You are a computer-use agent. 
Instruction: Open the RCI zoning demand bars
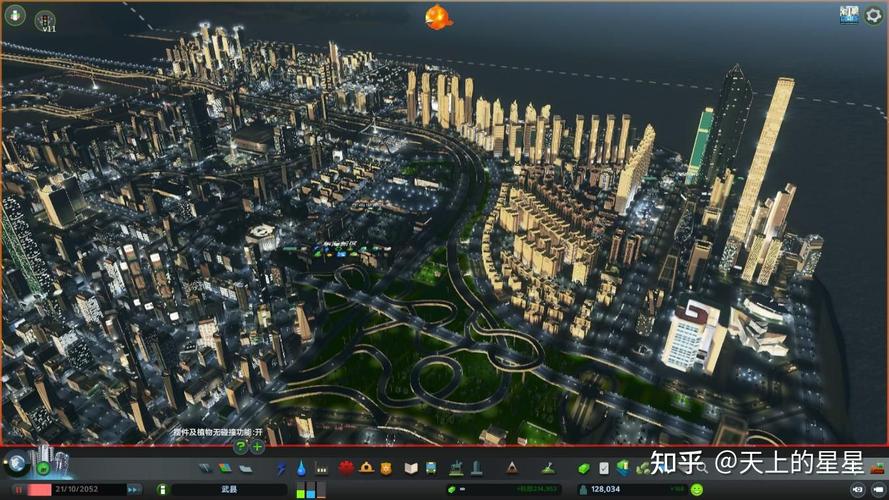(x=311, y=489)
